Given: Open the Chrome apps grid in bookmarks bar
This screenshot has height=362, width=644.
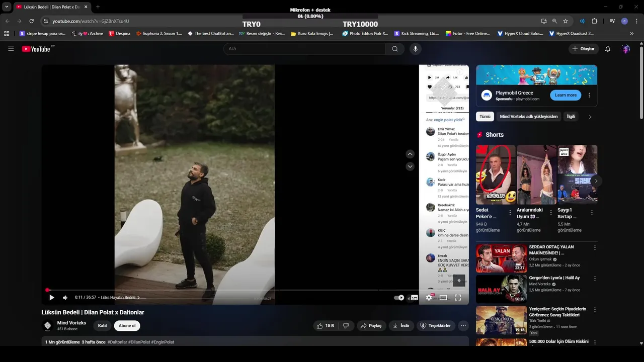Looking at the screenshot, I should point(7,34).
